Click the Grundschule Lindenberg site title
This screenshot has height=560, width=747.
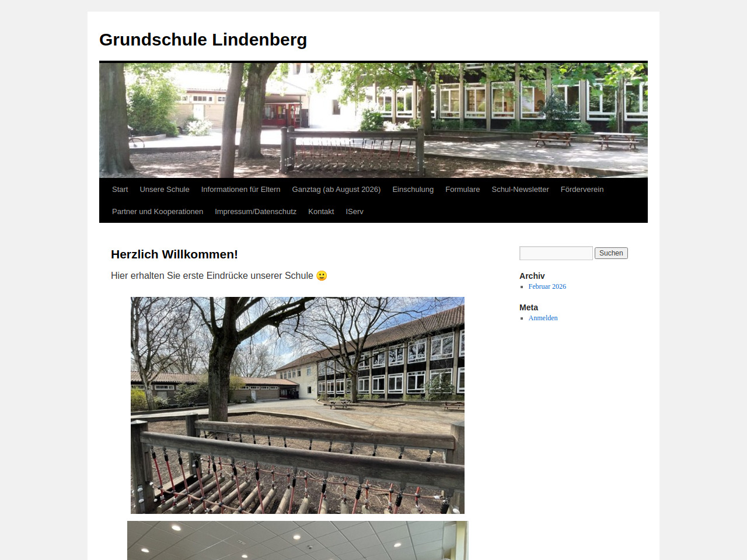[x=203, y=40]
